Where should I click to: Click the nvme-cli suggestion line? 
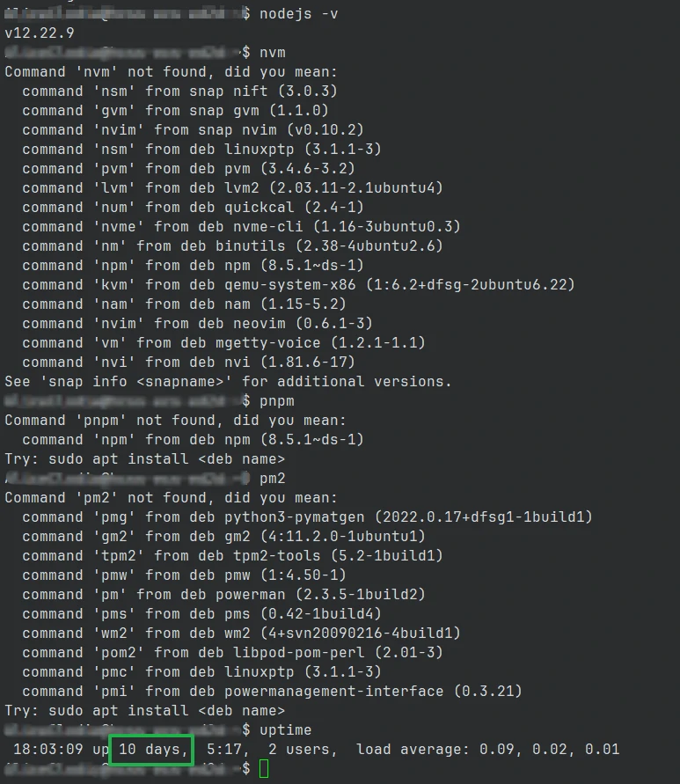pos(241,226)
